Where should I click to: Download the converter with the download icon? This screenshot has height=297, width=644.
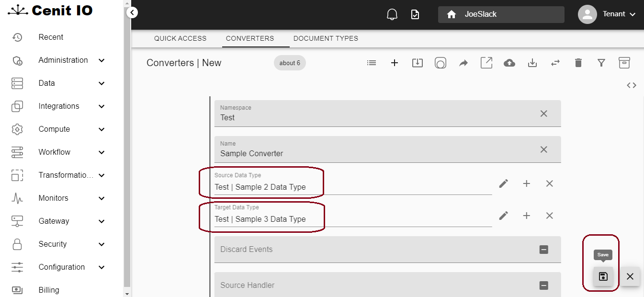[532, 63]
